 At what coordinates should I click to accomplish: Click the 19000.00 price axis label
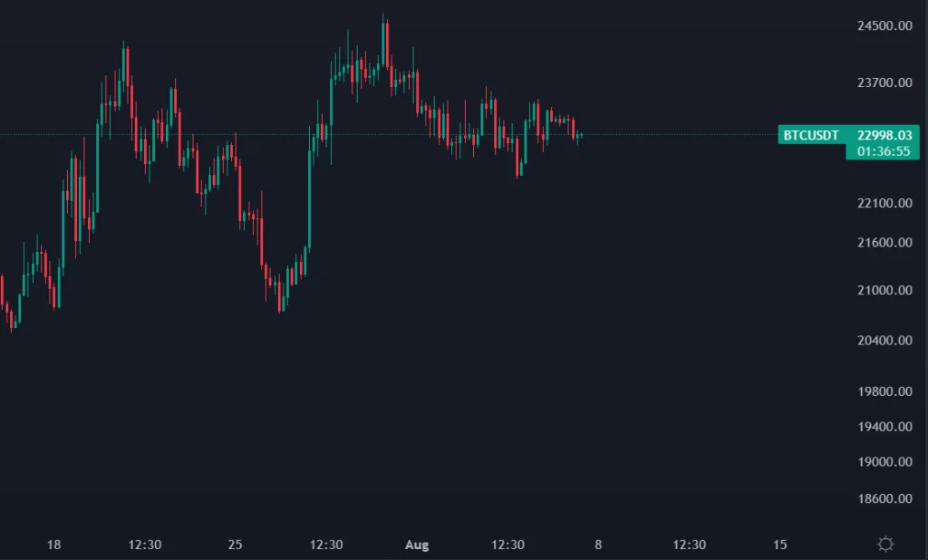click(x=884, y=462)
